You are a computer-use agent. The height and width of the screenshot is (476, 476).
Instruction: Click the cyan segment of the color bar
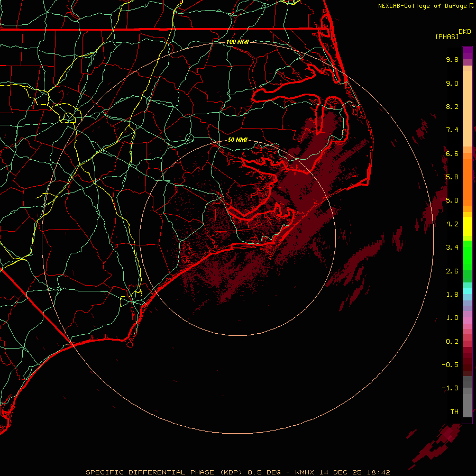click(467, 290)
